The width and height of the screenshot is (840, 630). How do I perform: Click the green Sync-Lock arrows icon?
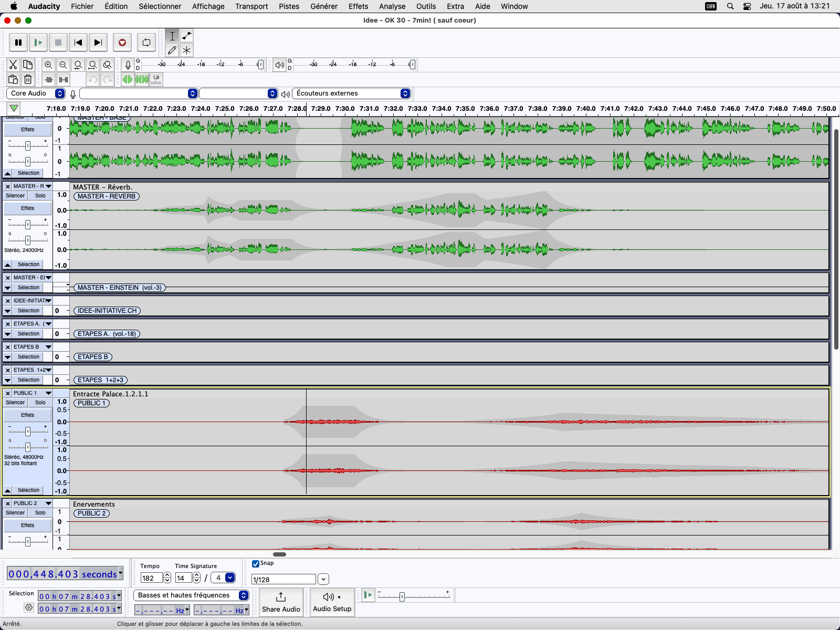click(x=127, y=79)
